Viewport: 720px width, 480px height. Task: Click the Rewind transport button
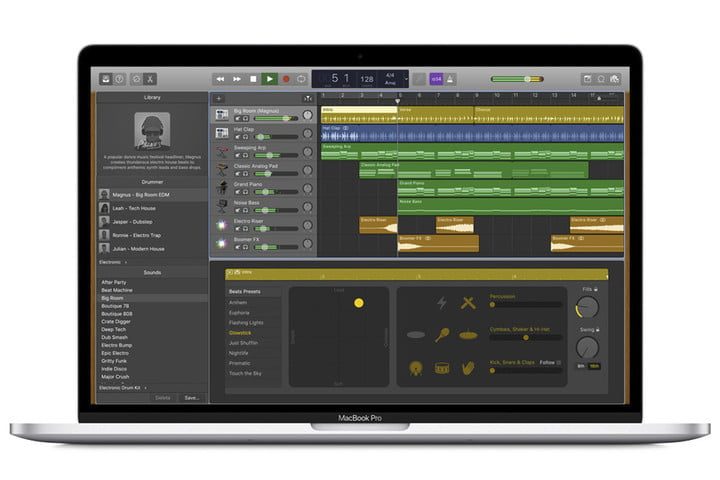(x=220, y=79)
